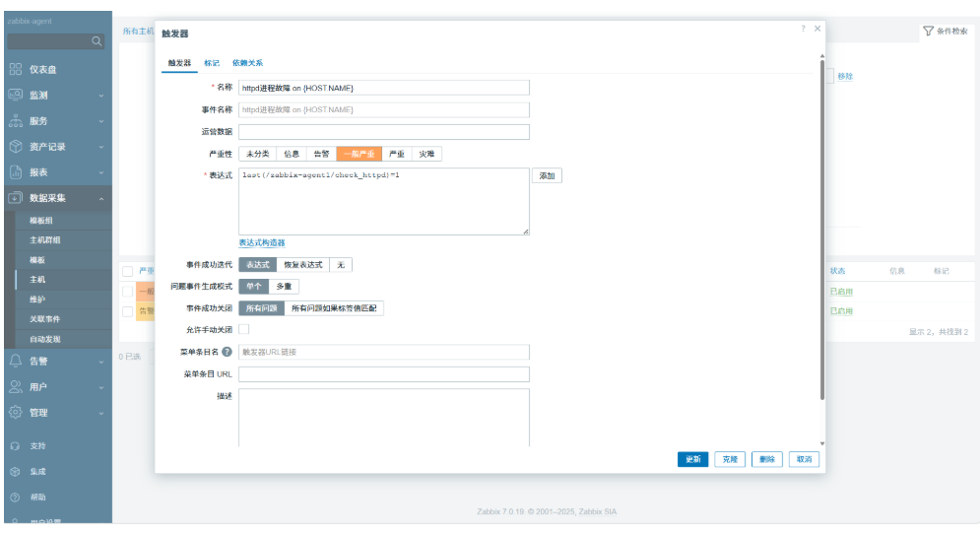Screen dimensions: 980x534
Task: Focus the 事件名称 input field
Action: 384,110
